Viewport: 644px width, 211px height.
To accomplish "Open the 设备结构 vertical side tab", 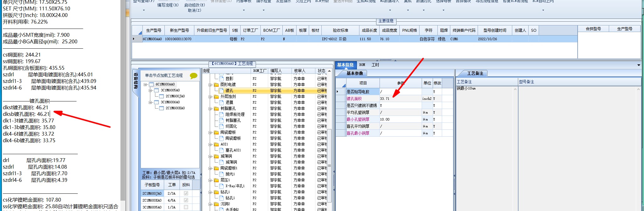I will click(x=136, y=81).
